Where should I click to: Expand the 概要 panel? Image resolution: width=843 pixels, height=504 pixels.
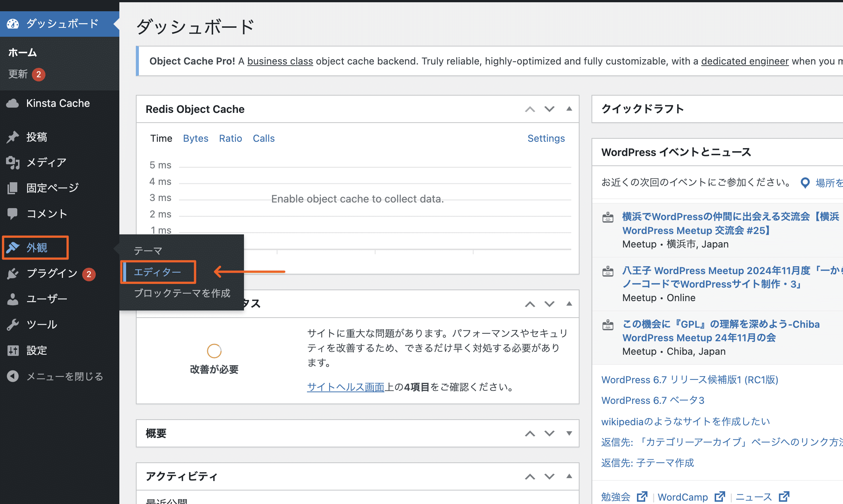(569, 433)
